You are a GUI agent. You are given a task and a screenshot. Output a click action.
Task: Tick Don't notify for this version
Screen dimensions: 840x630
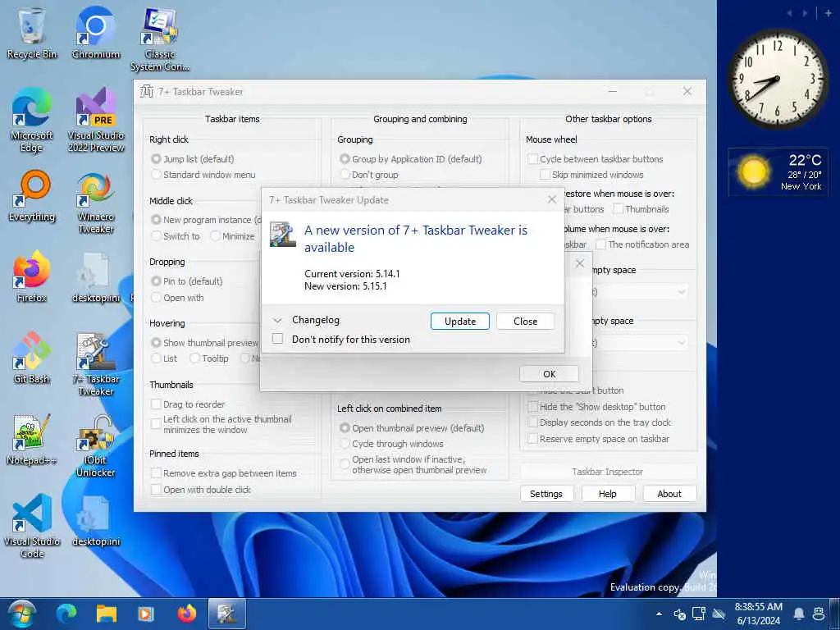(277, 339)
